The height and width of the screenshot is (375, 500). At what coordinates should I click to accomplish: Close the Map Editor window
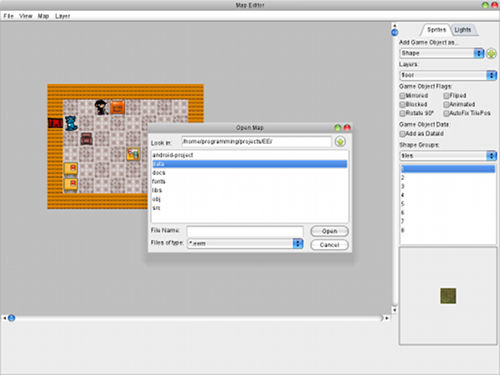point(495,5)
